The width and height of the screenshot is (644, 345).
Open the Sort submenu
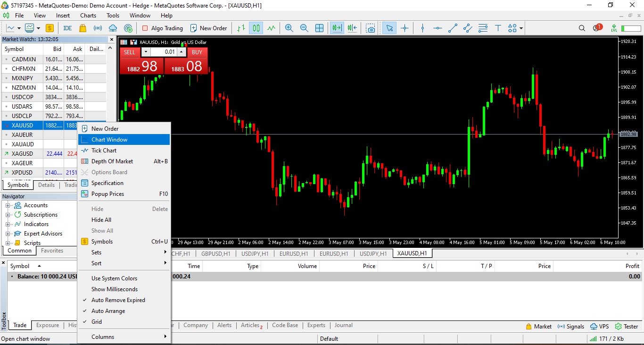[x=124, y=263]
